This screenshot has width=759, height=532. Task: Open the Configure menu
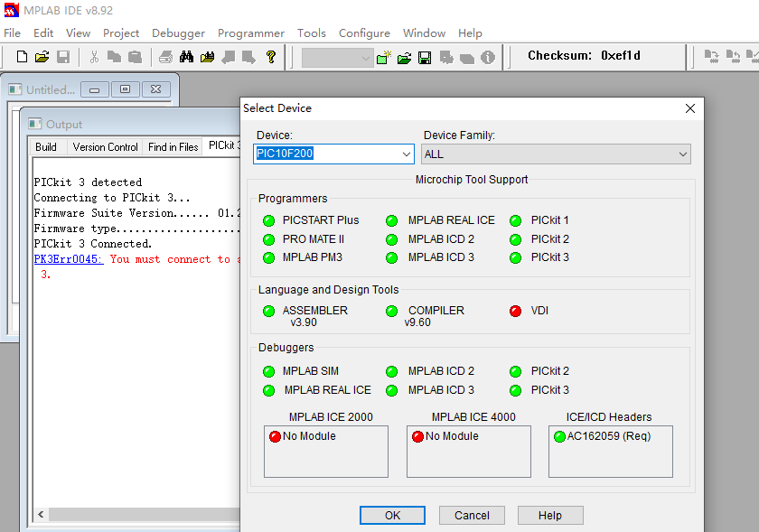364,33
